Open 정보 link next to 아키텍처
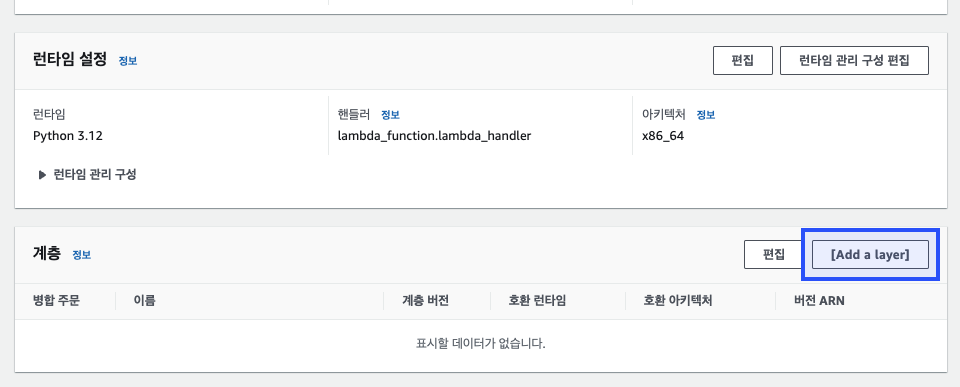This screenshot has width=960, height=387. click(x=705, y=115)
